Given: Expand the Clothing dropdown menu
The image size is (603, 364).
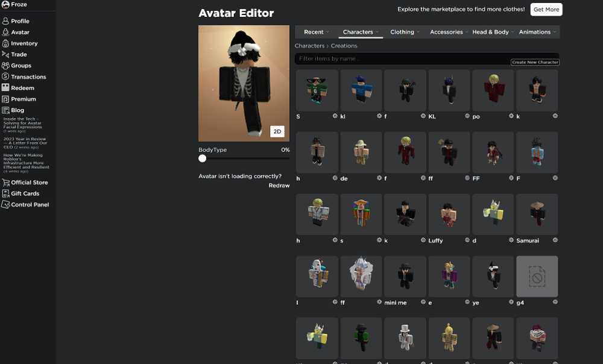Looking at the screenshot, I should (x=405, y=32).
